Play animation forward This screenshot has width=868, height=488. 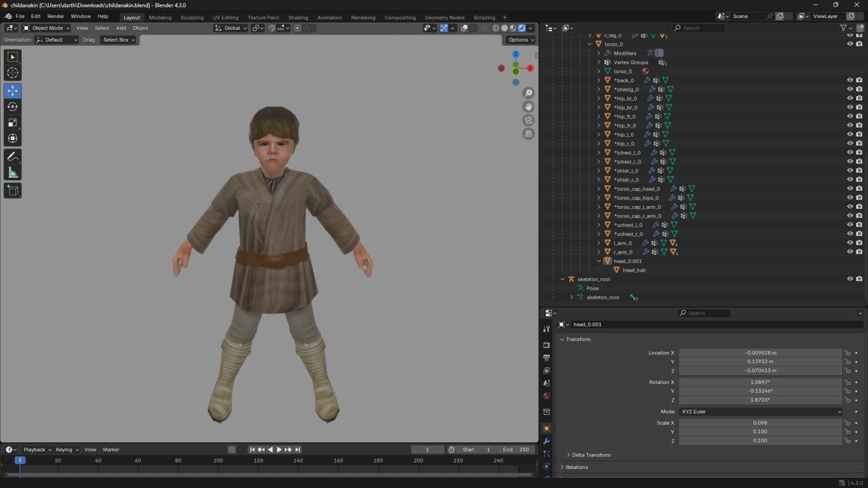click(x=279, y=450)
